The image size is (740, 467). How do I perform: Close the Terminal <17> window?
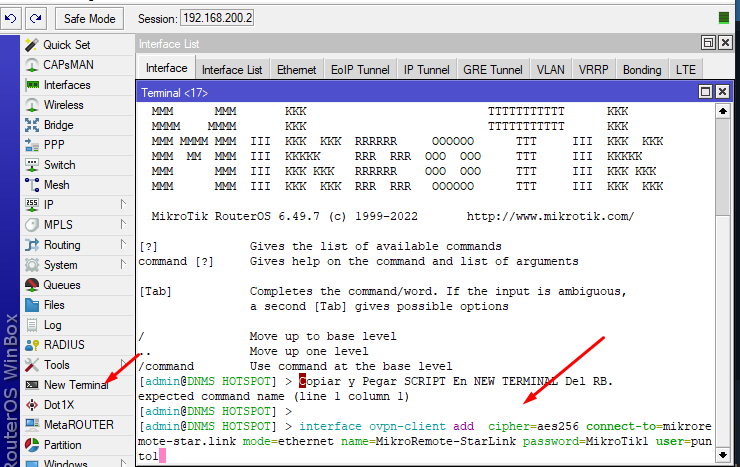[x=724, y=93]
